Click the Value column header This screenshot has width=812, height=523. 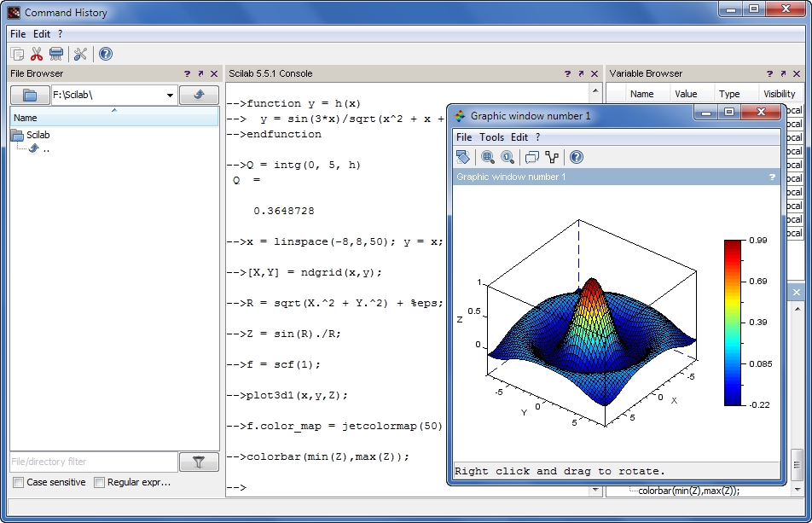[x=686, y=94]
